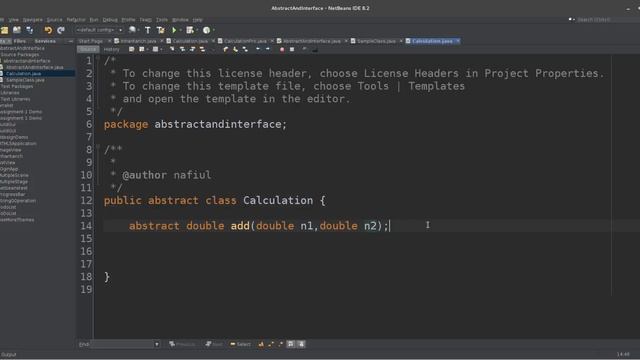Click the Profile Project toolbar icon
640x360 pixels.
pyautogui.click(x=207, y=30)
